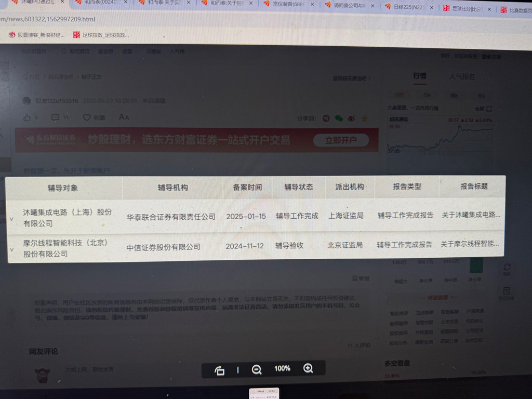This screenshot has width=532, height=399.
Task: Share the post via the red circle icon
Action: tap(326, 118)
